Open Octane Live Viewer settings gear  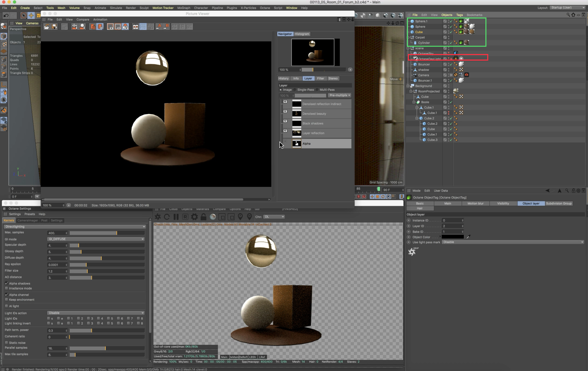coord(194,217)
